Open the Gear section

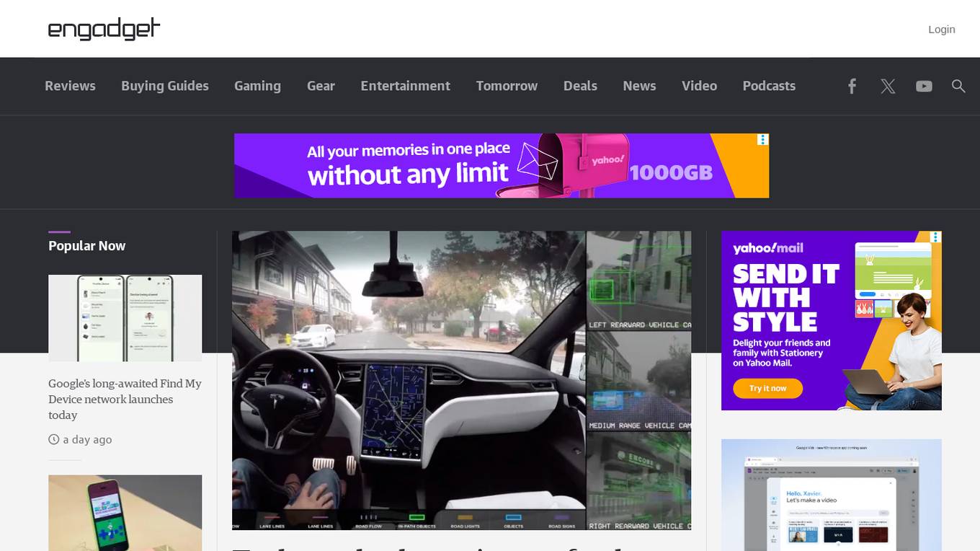(321, 86)
